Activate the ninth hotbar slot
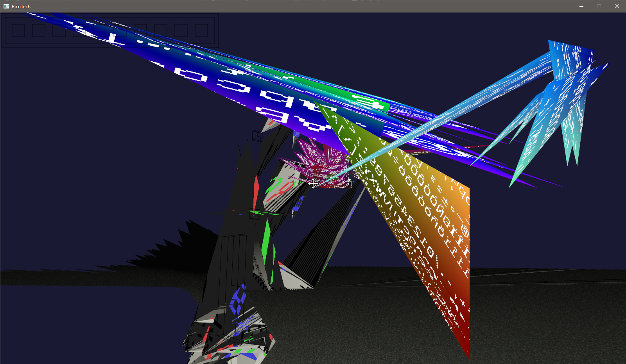Screen dimensions: 626x364 tap(181, 30)
